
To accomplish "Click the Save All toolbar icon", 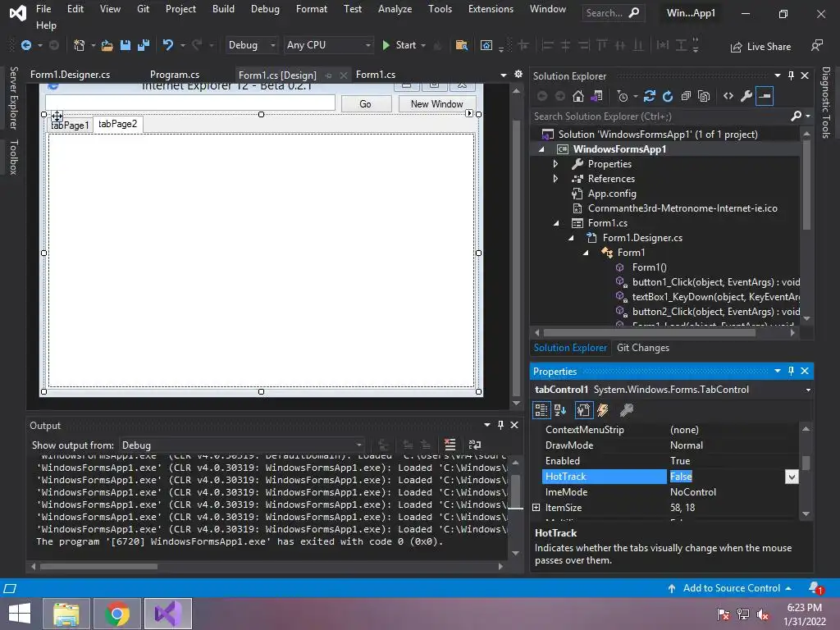I will pos(144,46).
